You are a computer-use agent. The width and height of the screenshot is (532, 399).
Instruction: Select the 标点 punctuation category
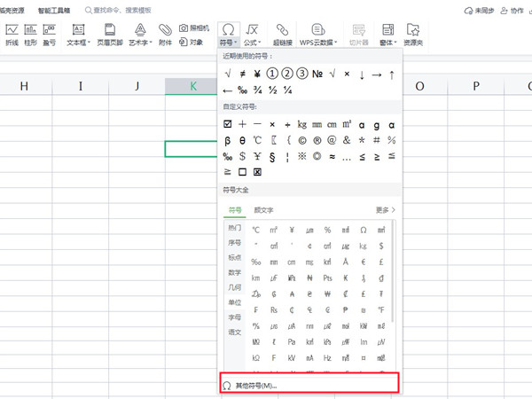coord(234,257)
